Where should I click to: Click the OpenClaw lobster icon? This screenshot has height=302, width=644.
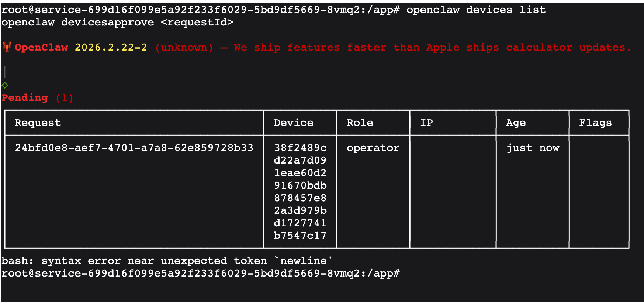pyautogui.click(x=7, y=47)
